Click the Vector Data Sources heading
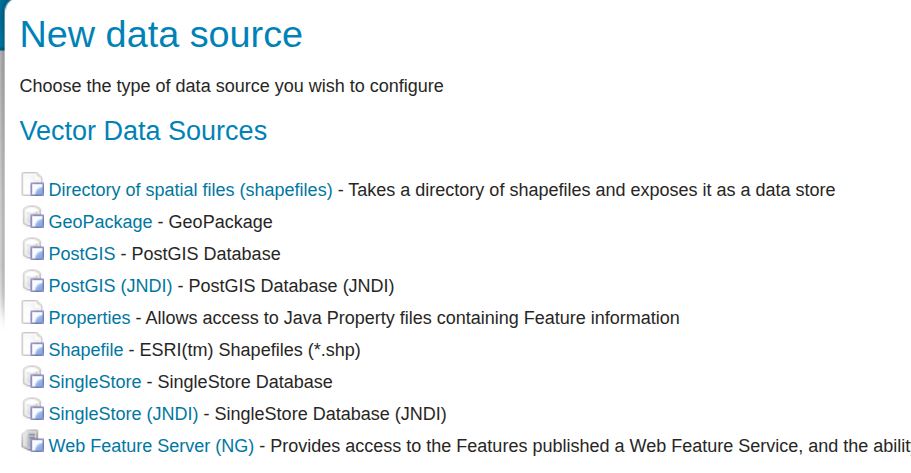Screen dimensions: 911x473 143,131
